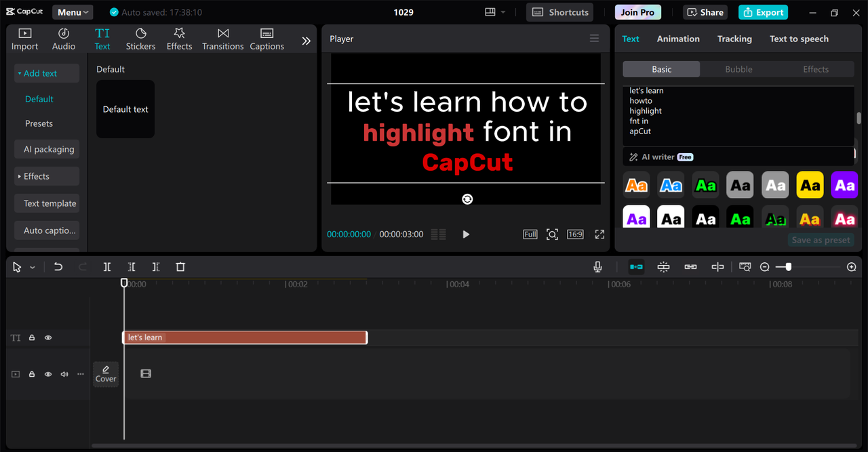Open the layout dropdown in title bar
Screen dimensions: 868x452
[496, 12]
